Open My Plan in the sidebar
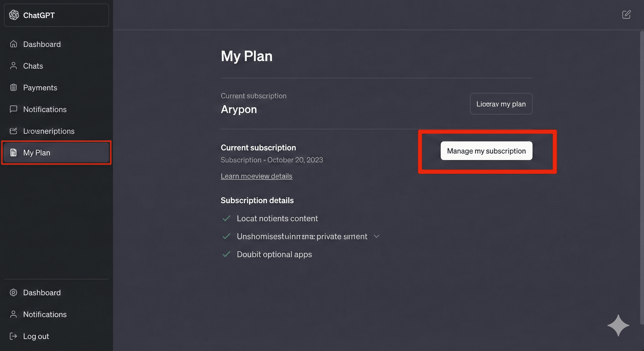The image size is (644, 351). [x=56, y=153]
